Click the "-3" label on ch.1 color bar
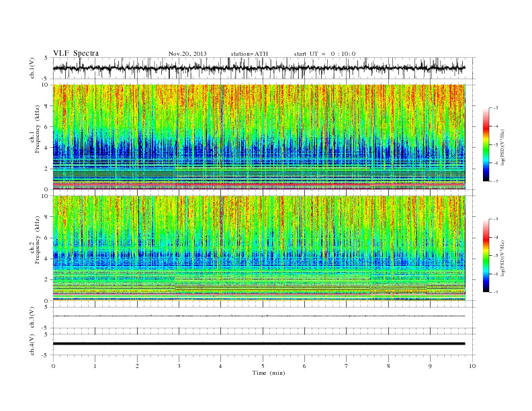 [x=496, y=108]
